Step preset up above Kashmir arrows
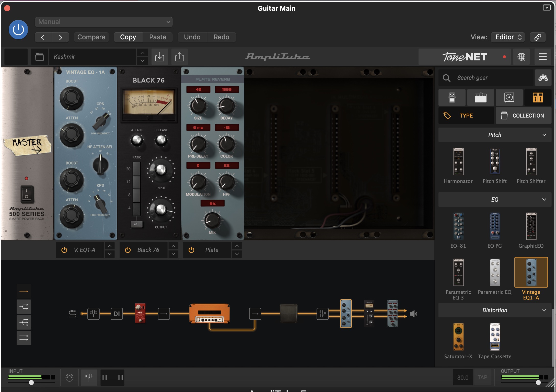Image resolution: width=556 pixels, height=392 pixels. [143, 53]
